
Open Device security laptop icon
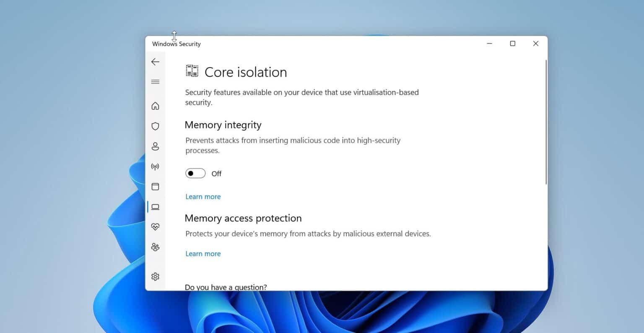155,207
